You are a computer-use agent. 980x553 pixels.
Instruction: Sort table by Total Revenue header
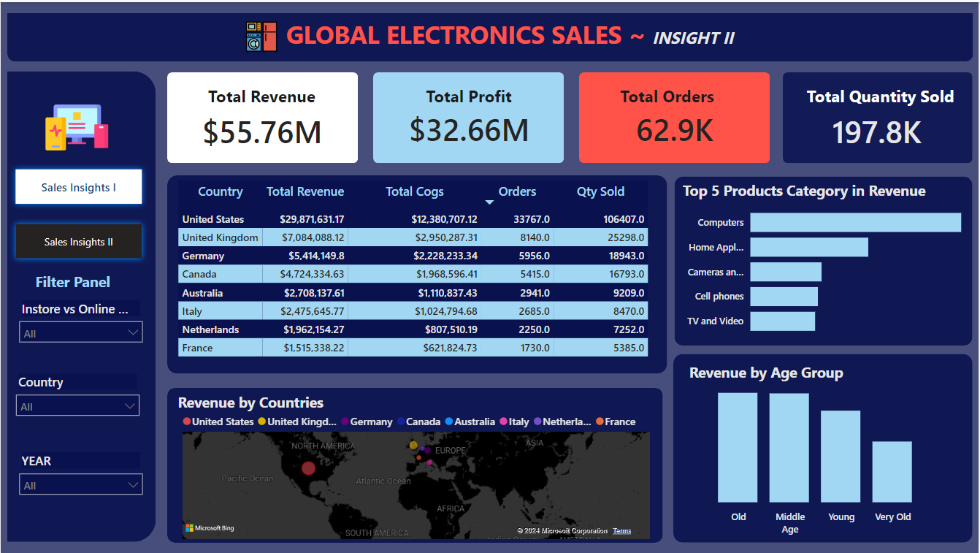pyautogui.click(x=305, y=191)
